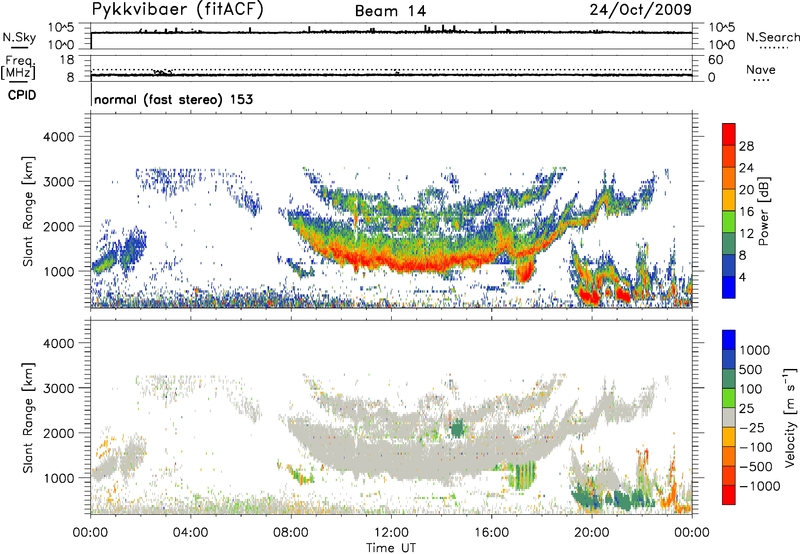Click the '100' label on Velocity color bar
The width and height of the screenshot is (800, 554).
[x=751, y=389]
